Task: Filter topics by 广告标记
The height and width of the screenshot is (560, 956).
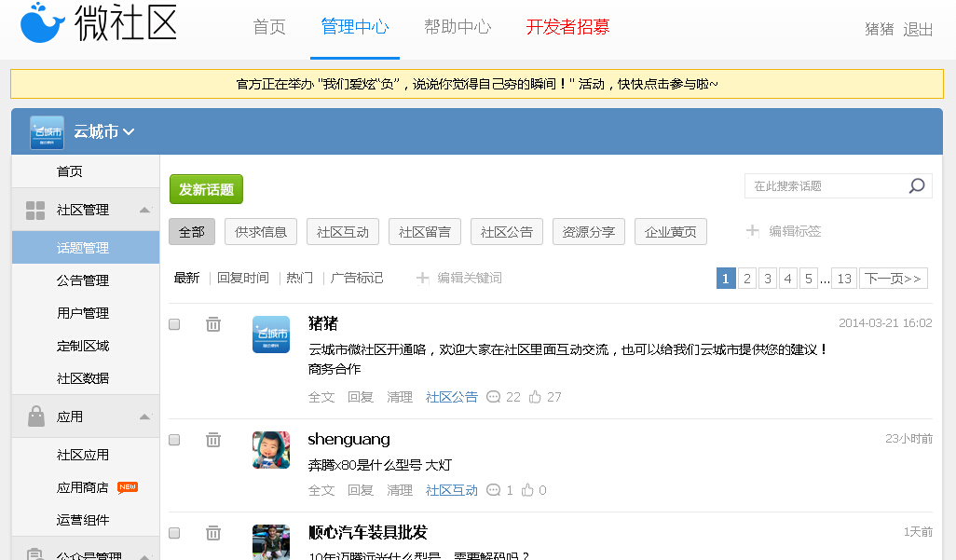Action: tap(357, 279)
